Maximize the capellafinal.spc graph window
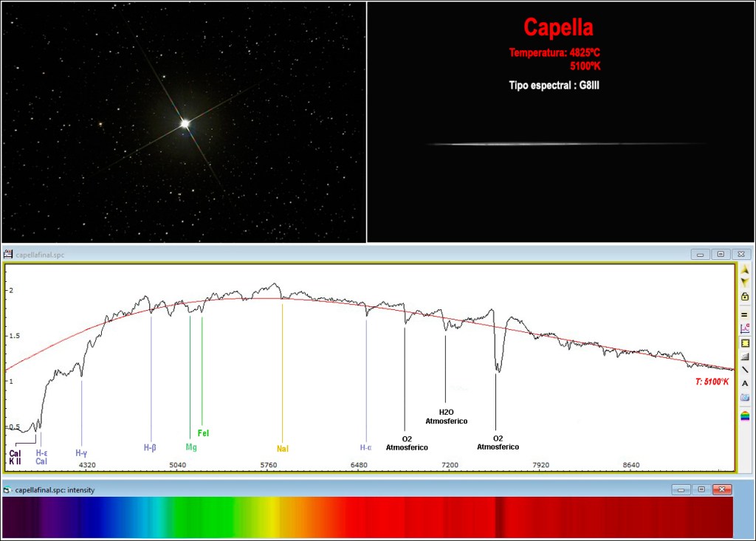 tap(721, 254)
